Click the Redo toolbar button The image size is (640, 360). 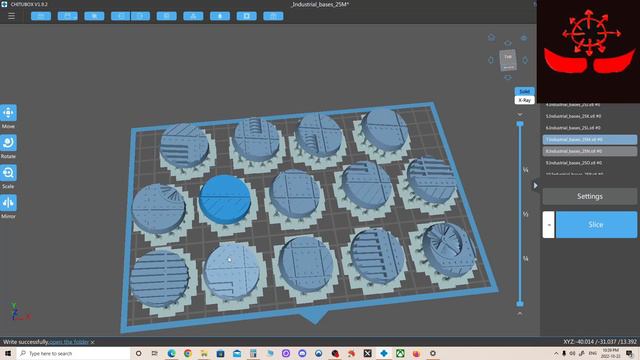point(140,16)
